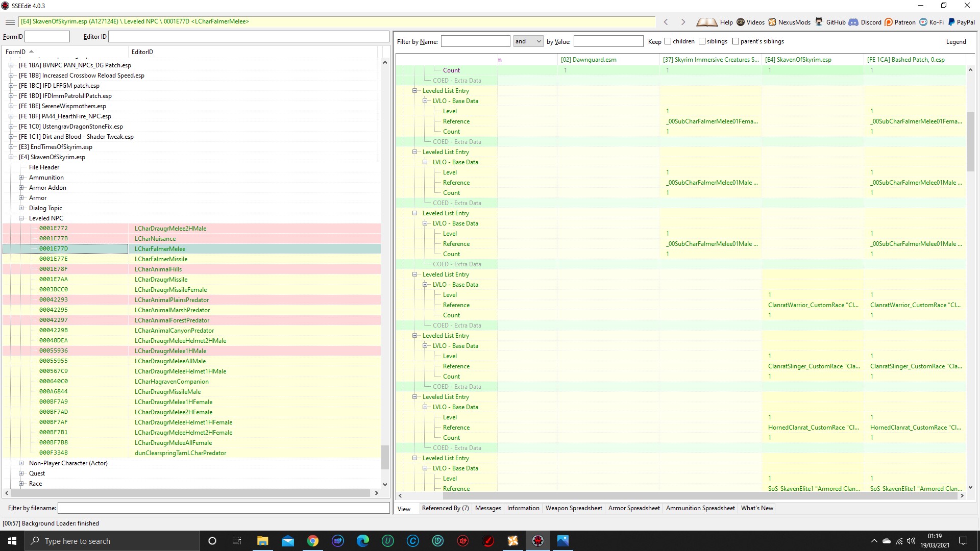Open the Videos link icon
The image size is (980, 551).
pos(741,22)
